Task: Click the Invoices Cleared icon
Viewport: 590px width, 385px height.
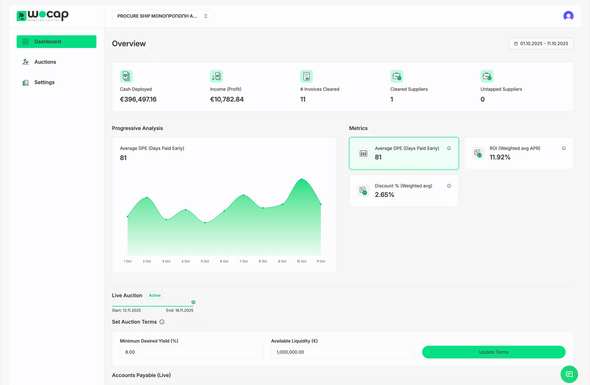Action: point(306,76)
